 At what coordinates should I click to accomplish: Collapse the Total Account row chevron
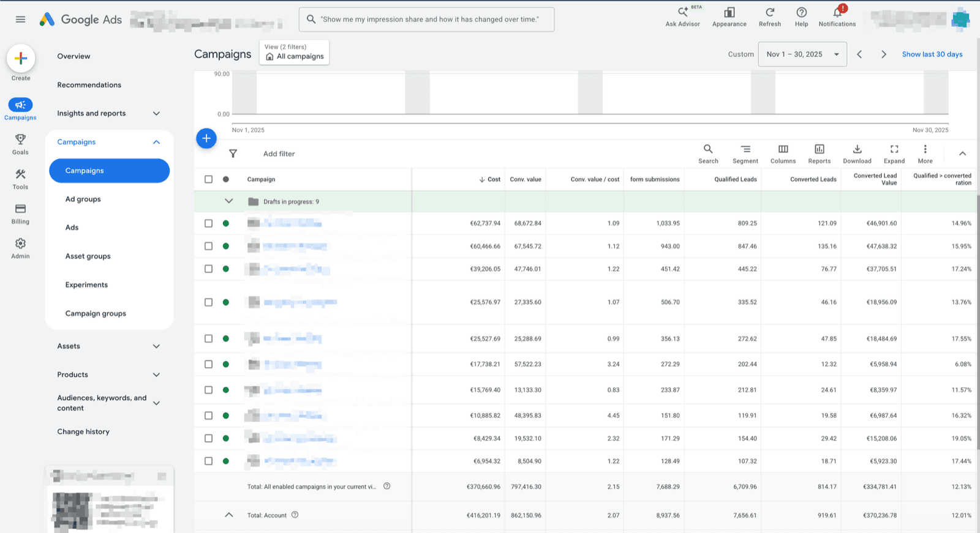point(229,515)
